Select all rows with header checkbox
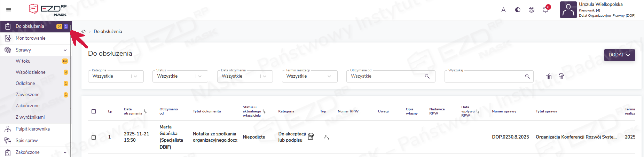The image size is (644, 157). pos(94,111)
